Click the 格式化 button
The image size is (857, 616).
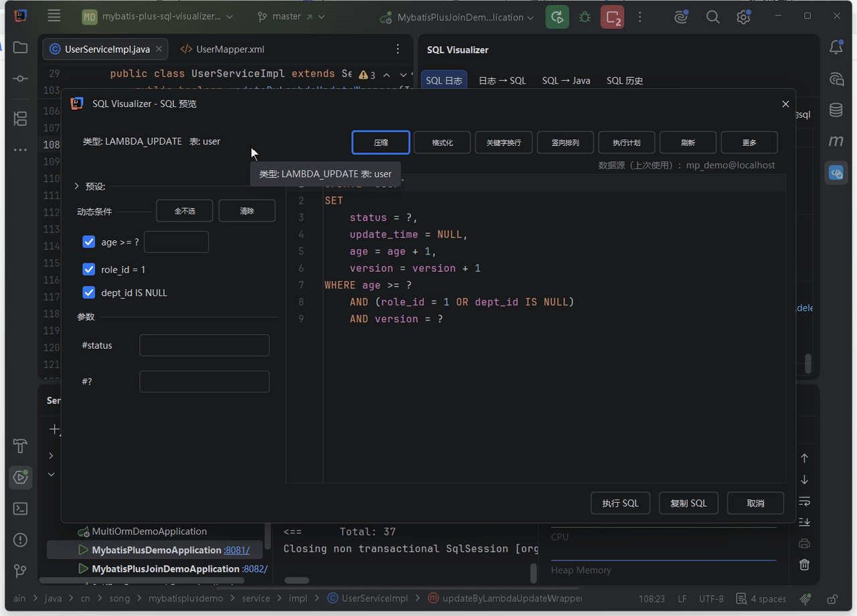point(442,143)
